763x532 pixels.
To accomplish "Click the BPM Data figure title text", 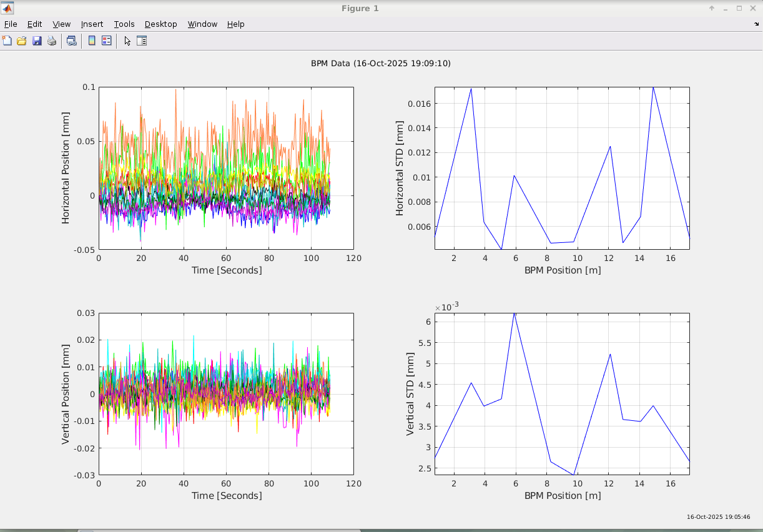I will click(x=381, y=63).
